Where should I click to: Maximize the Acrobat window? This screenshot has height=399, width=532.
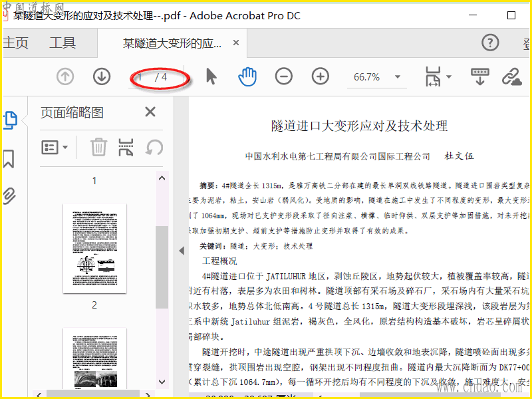point(511,15)
